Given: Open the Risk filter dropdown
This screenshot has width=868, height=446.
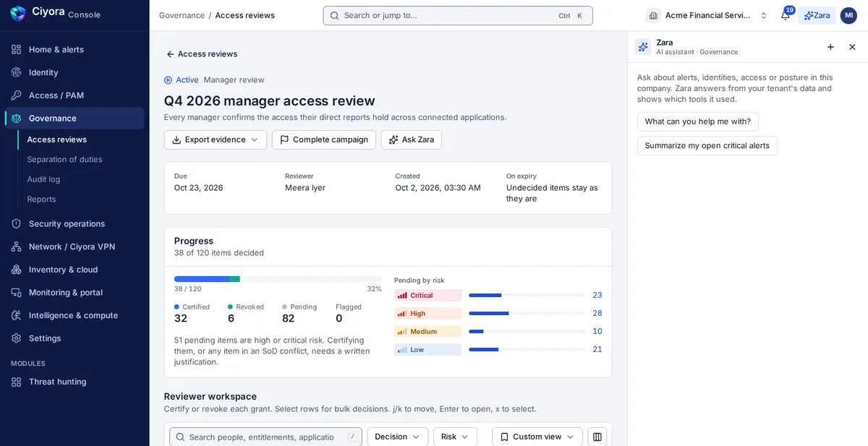Looking at the screenshot, I should (x=455, y=437).
